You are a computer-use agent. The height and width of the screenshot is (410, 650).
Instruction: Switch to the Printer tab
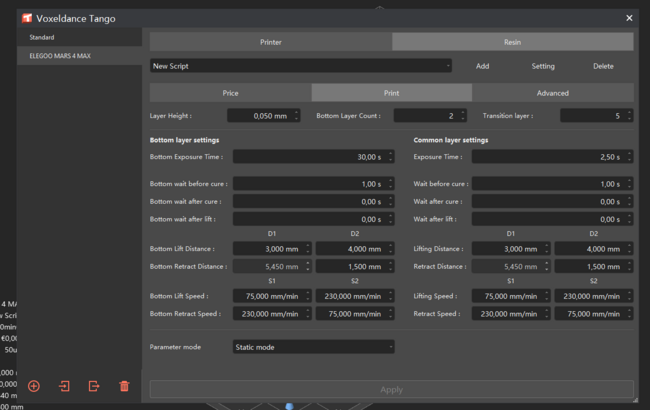coord(270,42)
